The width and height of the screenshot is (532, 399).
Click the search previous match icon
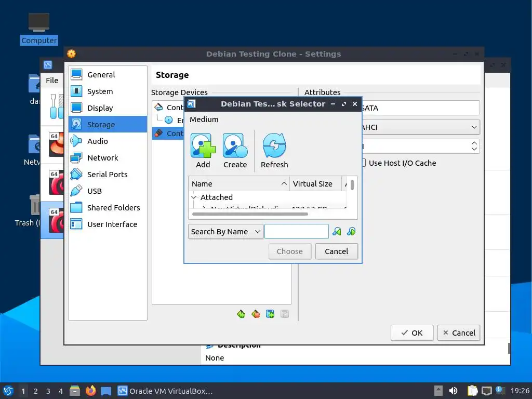point(337,232)
